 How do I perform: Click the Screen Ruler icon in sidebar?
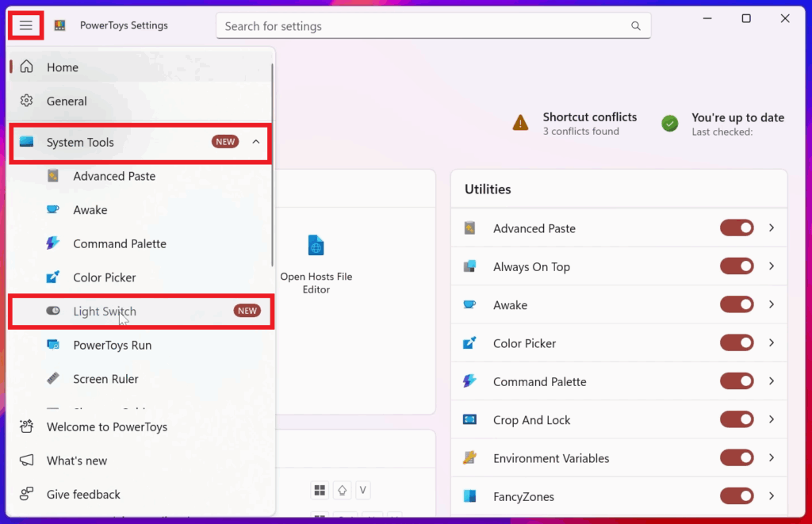tap(53, 379)
